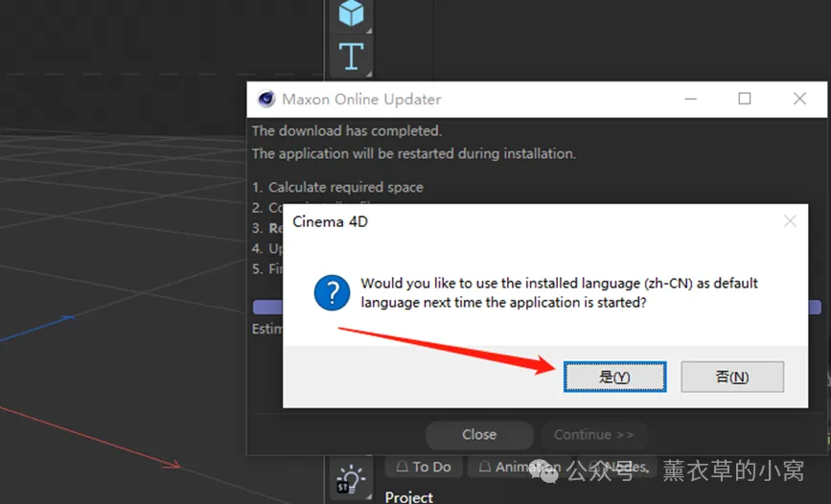831x504 pixels.
Task: Close the Cinema 4D dialog
Action: click(790, 221)
